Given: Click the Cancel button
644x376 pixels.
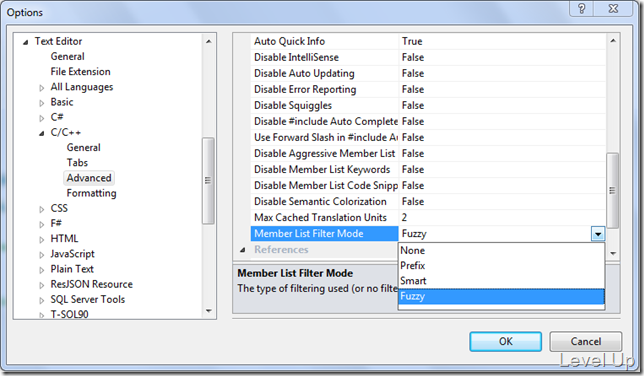Looking at the screenshot, I should pyautogui.click(x=586, y=341).
